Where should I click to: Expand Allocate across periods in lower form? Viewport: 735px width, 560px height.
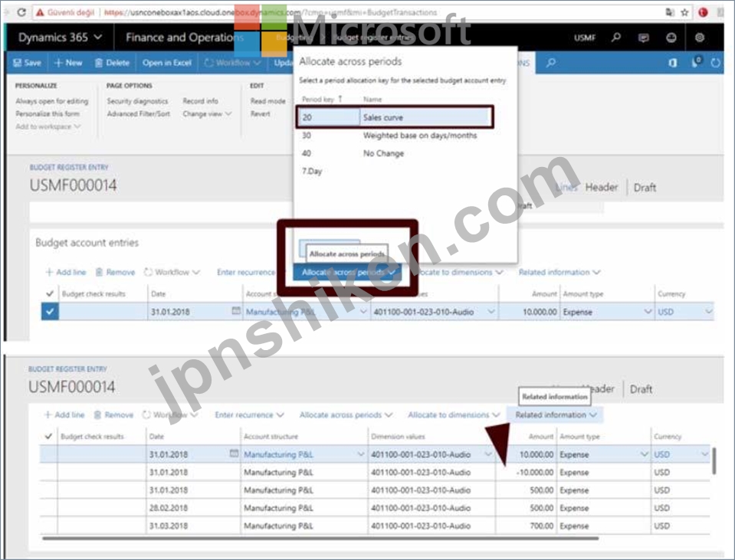[346, 414]
